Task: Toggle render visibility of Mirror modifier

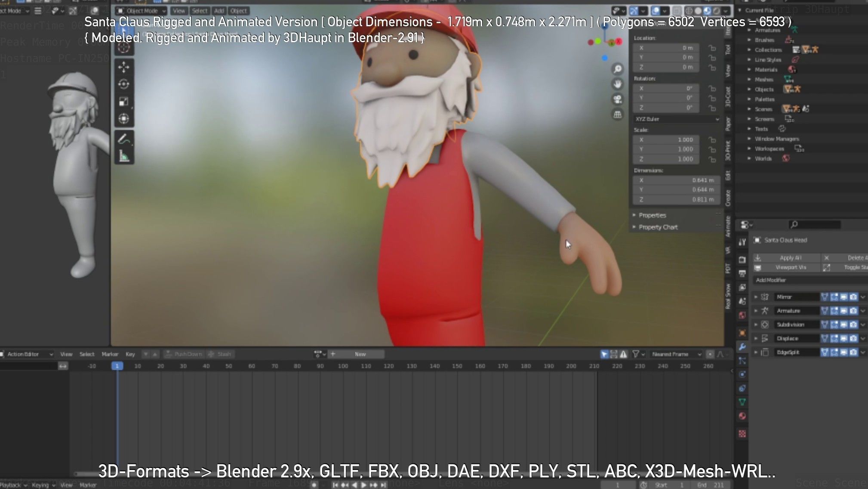Action: coord(853,297)
